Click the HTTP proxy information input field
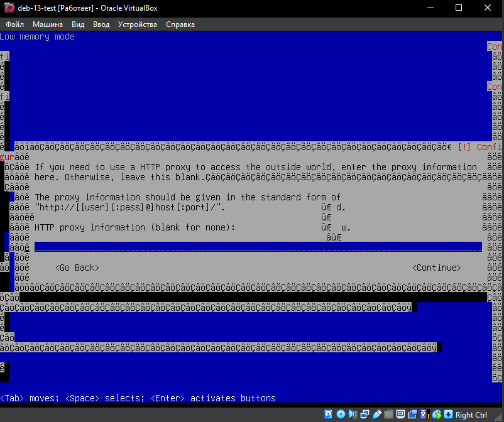This screenshot has height=422, width=504. [x=258, y=247]
